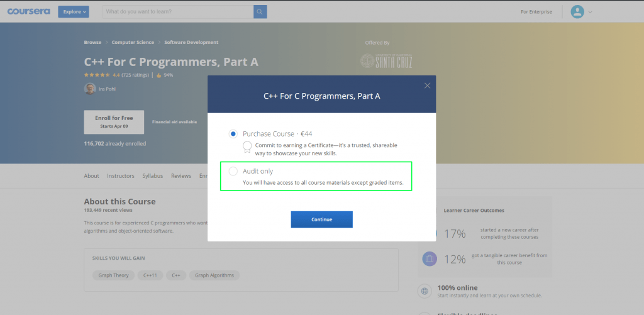Screen dimensions: 644x315
Task: Select the C++ skill tag
Action: pos(176,275)
